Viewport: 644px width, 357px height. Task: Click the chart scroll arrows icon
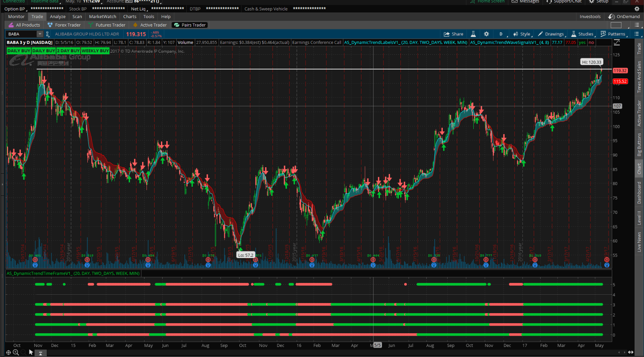point(631,352)
